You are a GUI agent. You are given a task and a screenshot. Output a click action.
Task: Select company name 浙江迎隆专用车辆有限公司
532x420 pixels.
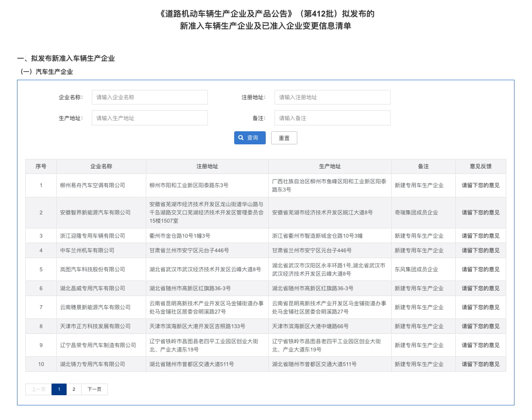tap(92, 236)
